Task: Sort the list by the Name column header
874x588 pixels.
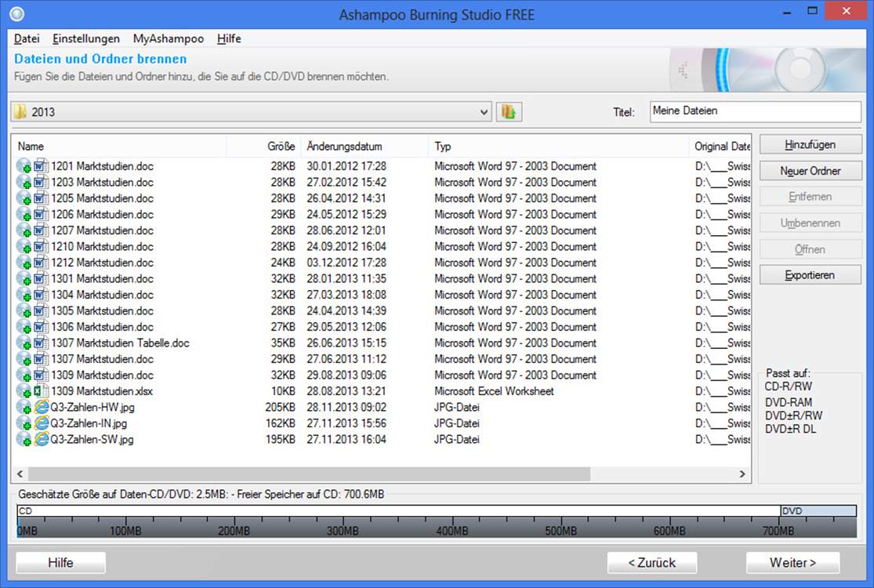Action: 119,147
